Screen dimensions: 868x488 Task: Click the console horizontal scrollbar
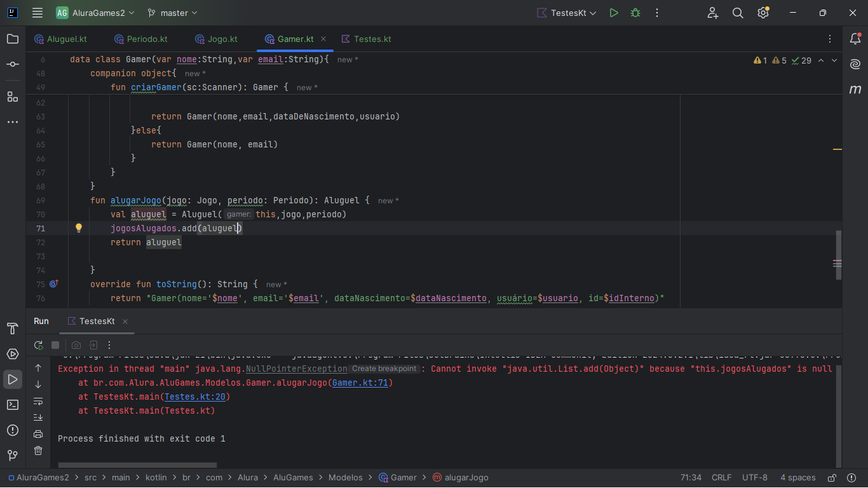click(138, 465)
